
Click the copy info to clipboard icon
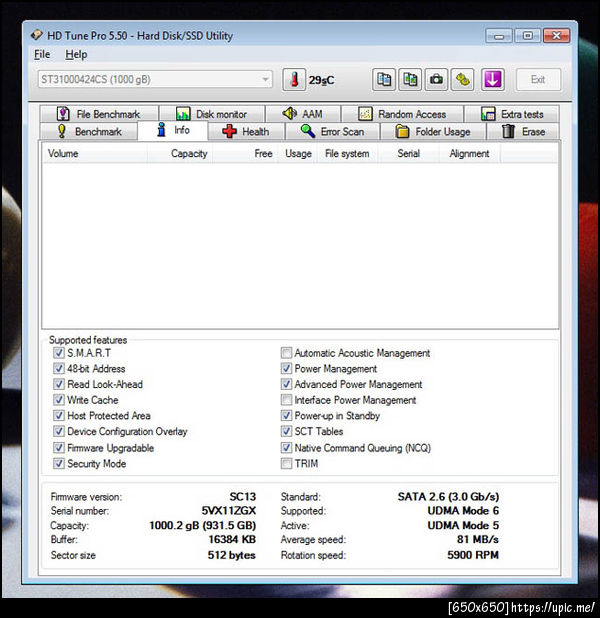pos(384,80)
